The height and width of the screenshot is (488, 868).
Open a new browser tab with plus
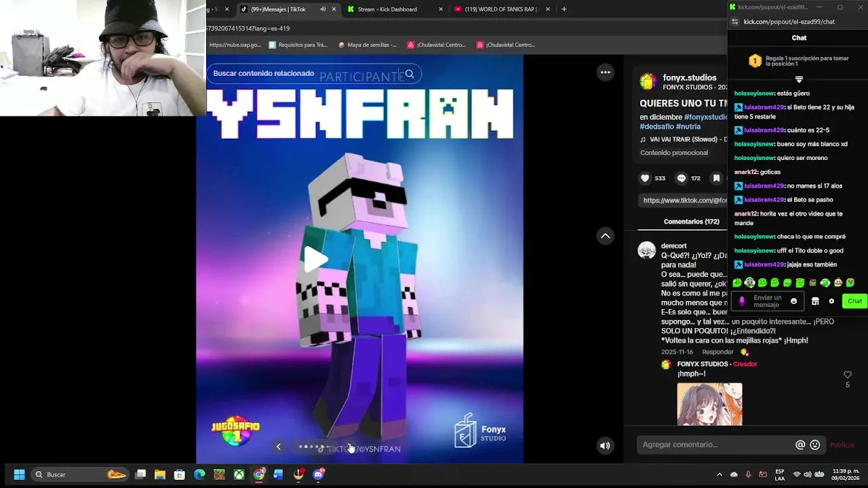coord(564,9)
